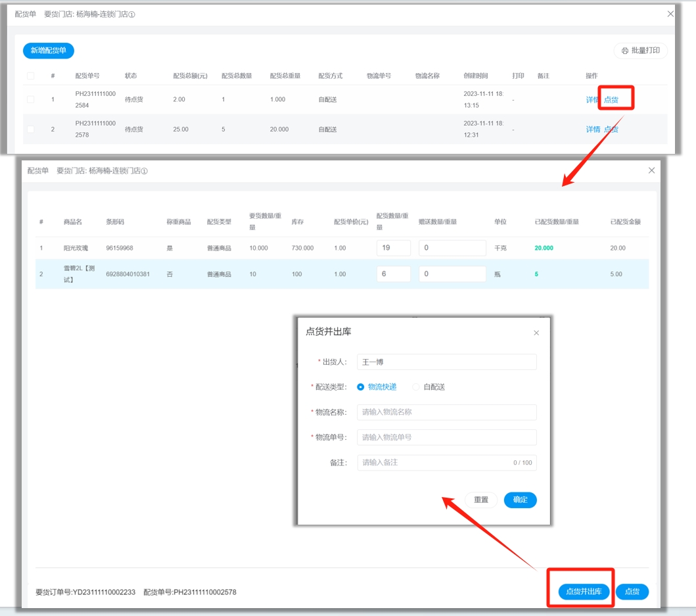This screenshot has width=696, height=616.
Task: Check the box for order PH23111110002584
Action: click(30, 99)
